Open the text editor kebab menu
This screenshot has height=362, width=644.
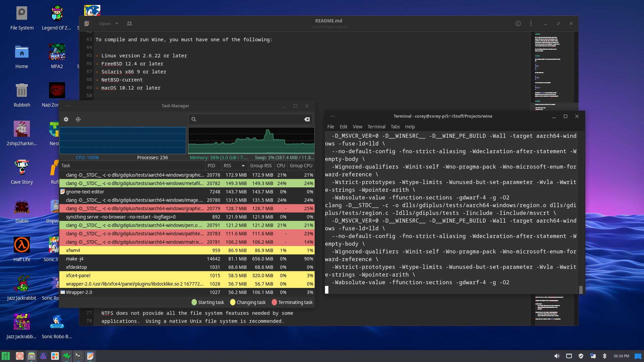[x=531, y=23]
